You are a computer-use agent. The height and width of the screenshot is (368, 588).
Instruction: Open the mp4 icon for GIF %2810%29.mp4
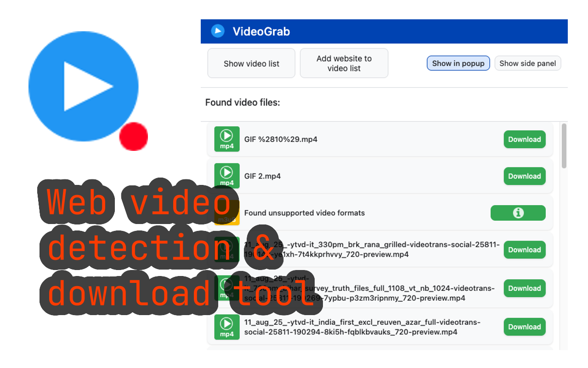coord(227,139)
